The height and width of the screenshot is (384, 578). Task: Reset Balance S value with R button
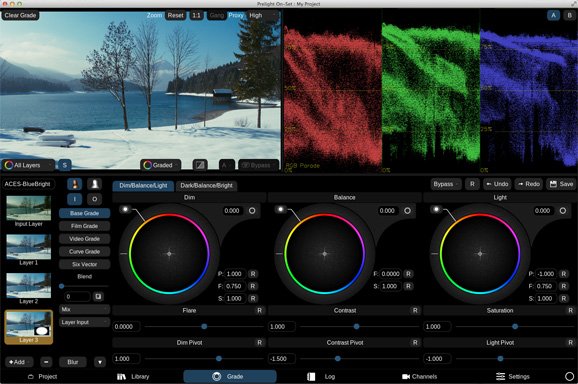[408, 286]
